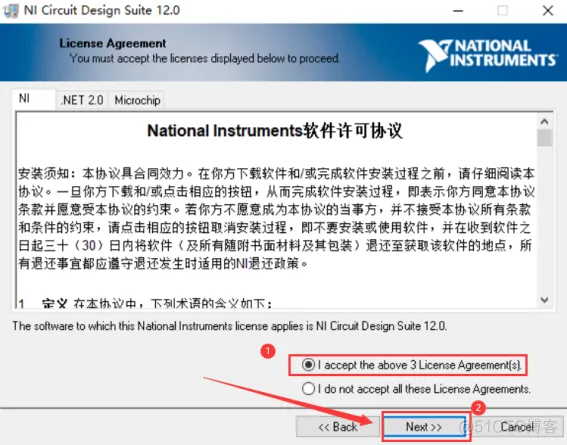Click the Next >> button
Viewport: 567px width, 445px height.
click(424, 427)
